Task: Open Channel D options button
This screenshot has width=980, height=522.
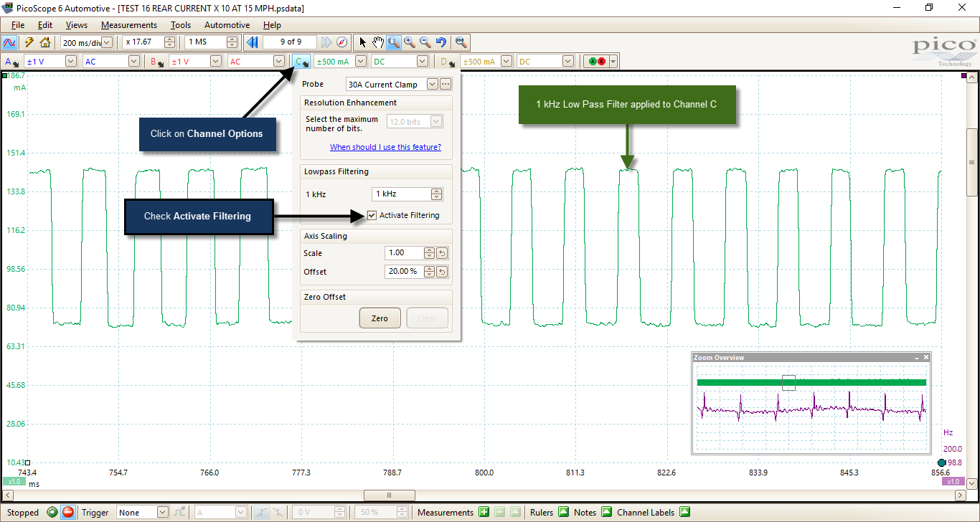Action: pos(448,62)
